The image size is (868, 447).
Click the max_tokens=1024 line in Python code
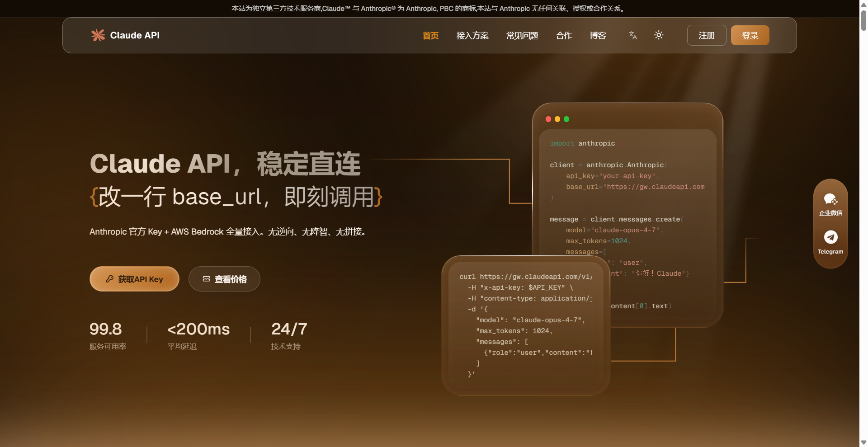(598, 241)
